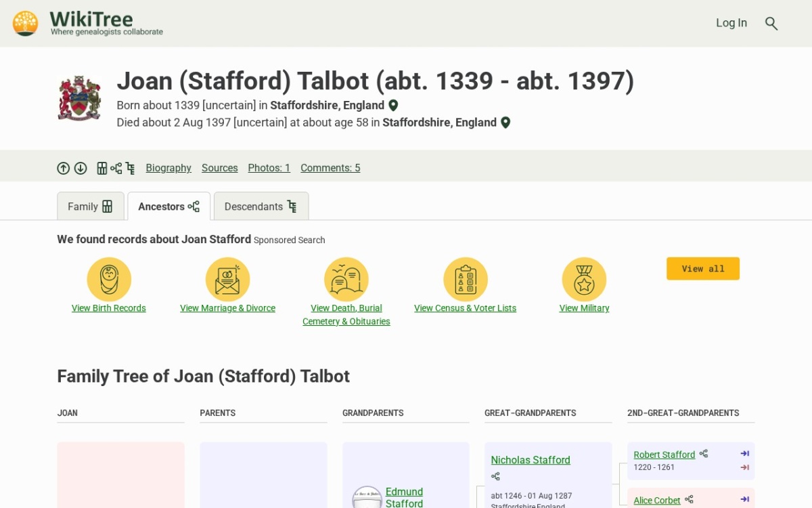Open View Death, Burial Cemetery & Obituaries link
This screenshot has height=508, width=812.
346,315
